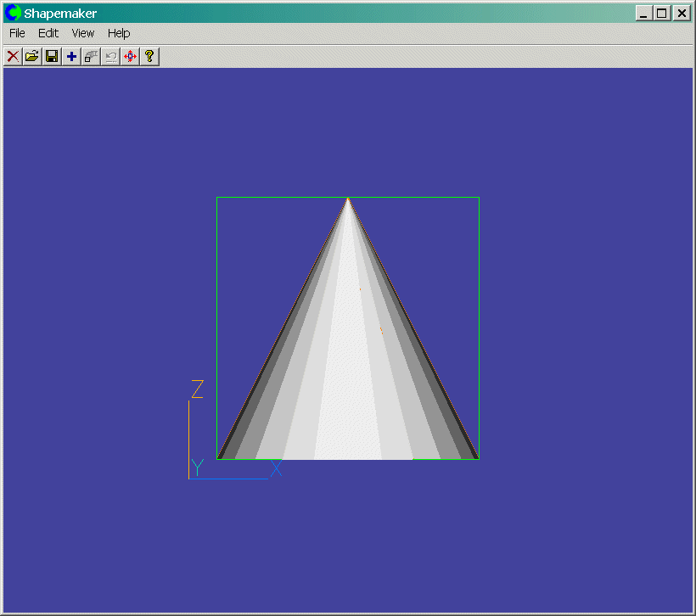This screenshot has width=696, height=616.
Task: Open the Edit menu
Action: [x=48, y=33]
